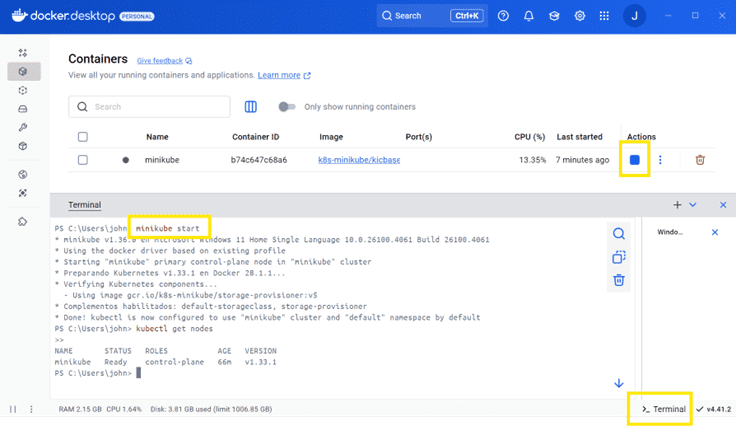Click the v4.41.2 version indicator
The width and height of the screenshot is (736, 426).
coord(713,409)
